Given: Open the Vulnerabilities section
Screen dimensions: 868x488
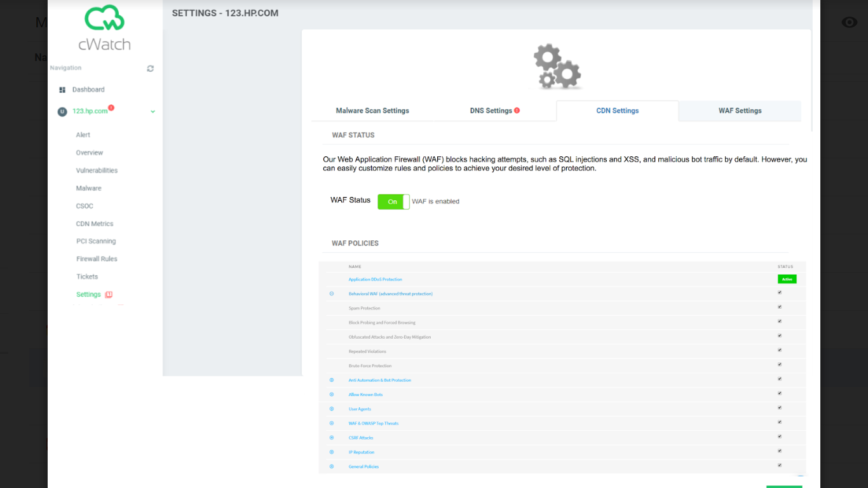Looking at the screenshot, I should pyautogui.click(x=97, y=170).
